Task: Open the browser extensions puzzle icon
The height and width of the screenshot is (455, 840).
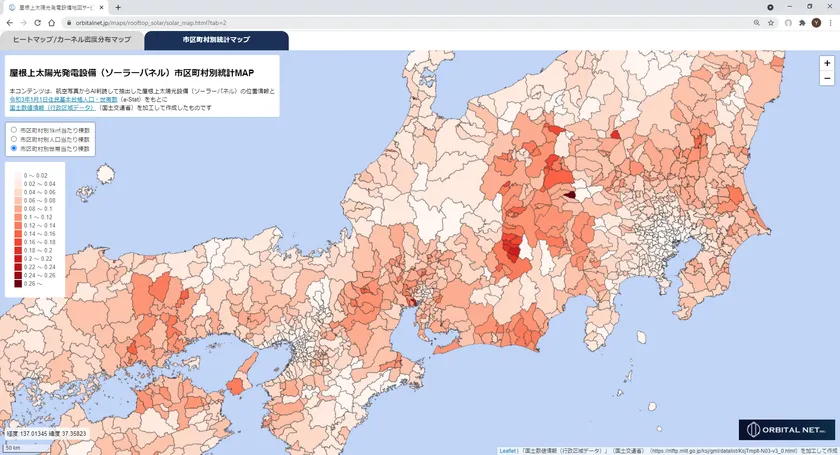Action: click(802, 22)
